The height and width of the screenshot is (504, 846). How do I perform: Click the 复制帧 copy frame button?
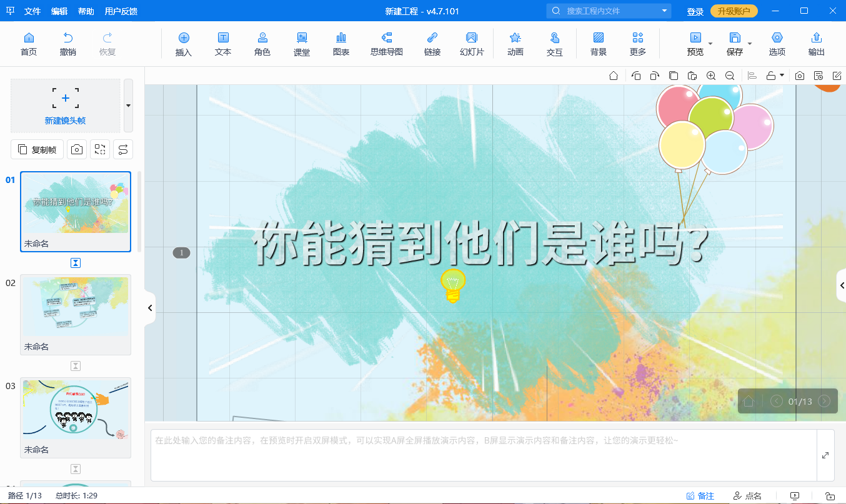(x=37, y=149)
